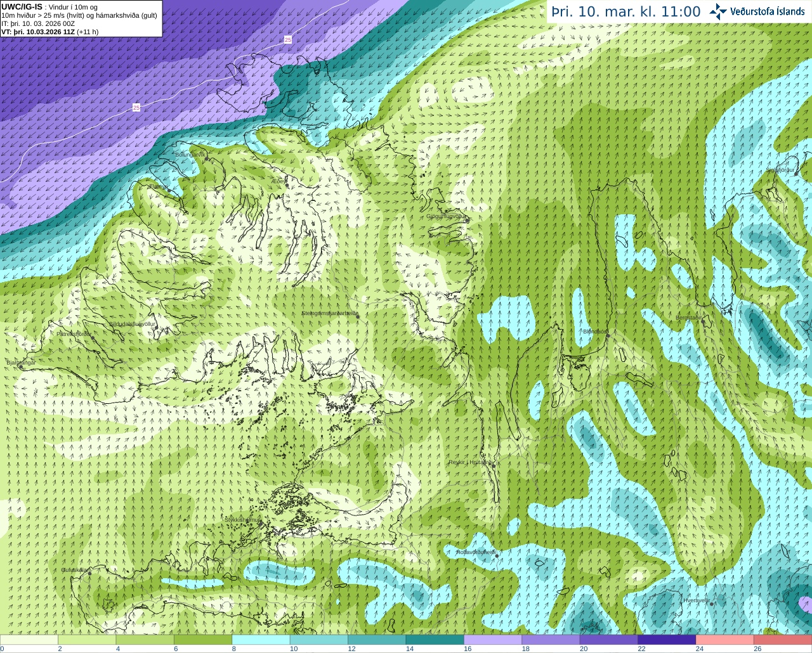Screen dimensions: 812x653
Task: Select the 20–22 m/s violet swatch
Action: 608,640
